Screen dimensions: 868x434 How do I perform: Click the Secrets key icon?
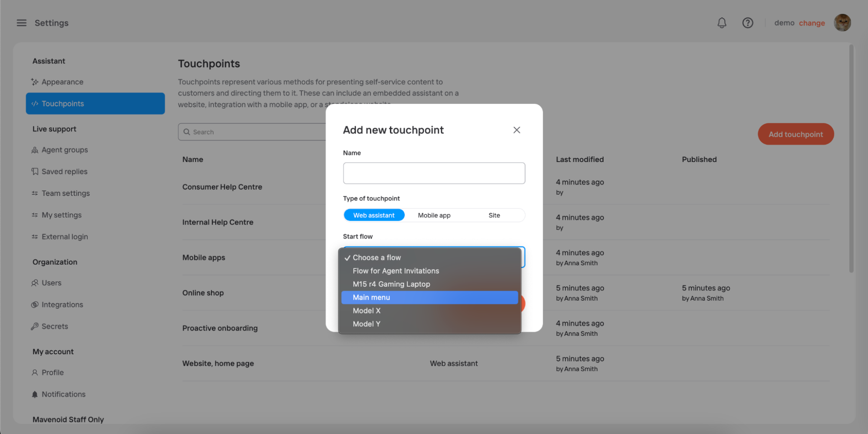[x=35, y=326]
